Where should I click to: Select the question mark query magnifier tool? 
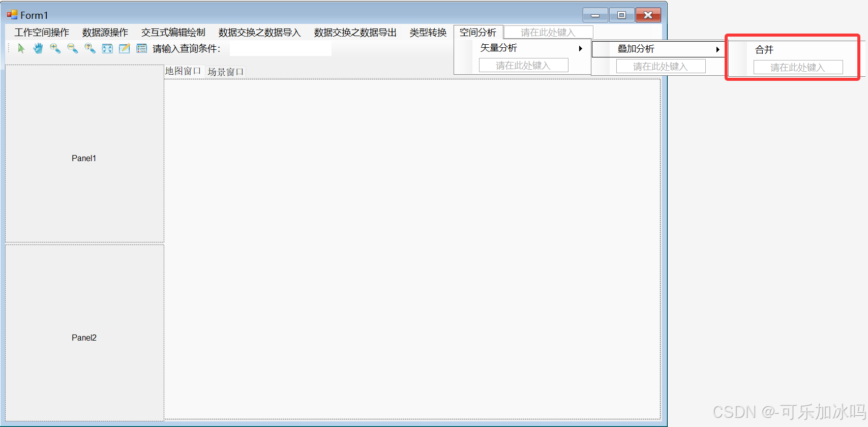point(90,48)
